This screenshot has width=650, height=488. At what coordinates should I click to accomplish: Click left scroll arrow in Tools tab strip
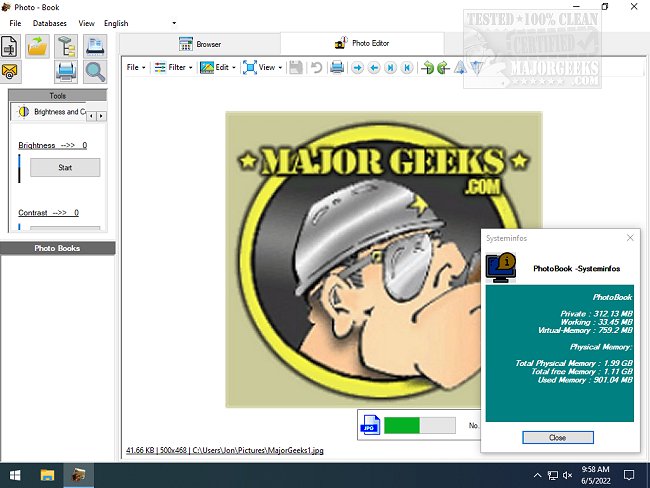[x=92, y=116]
